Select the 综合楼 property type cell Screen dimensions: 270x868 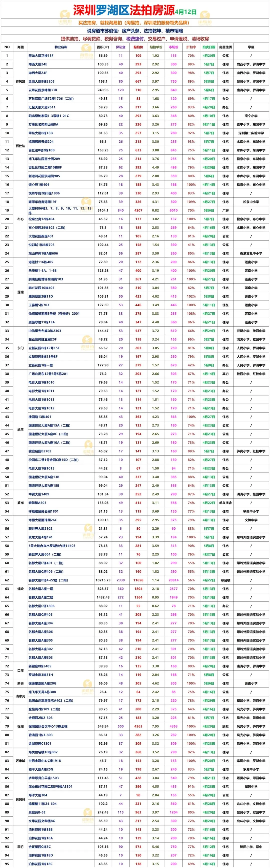pos(225,580)
